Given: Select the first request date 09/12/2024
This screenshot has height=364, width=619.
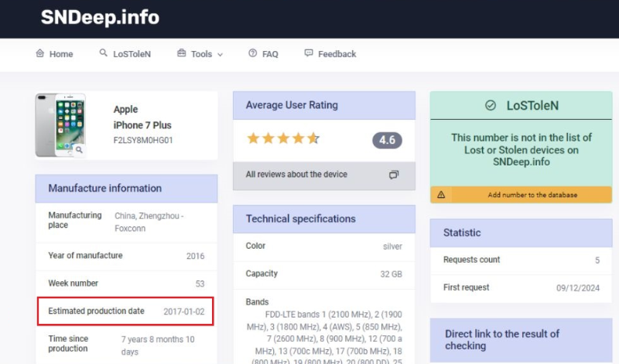Looking at the screenshot, I should tap(578, 288).
